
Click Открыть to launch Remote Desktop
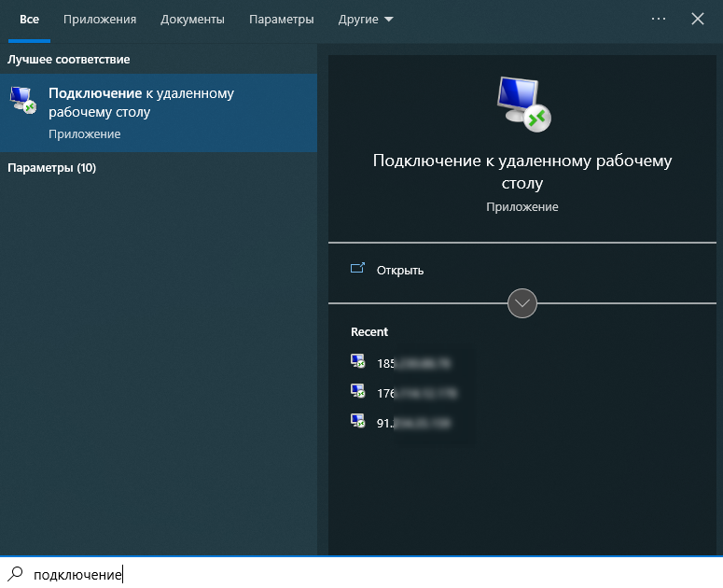click(400, 271)
